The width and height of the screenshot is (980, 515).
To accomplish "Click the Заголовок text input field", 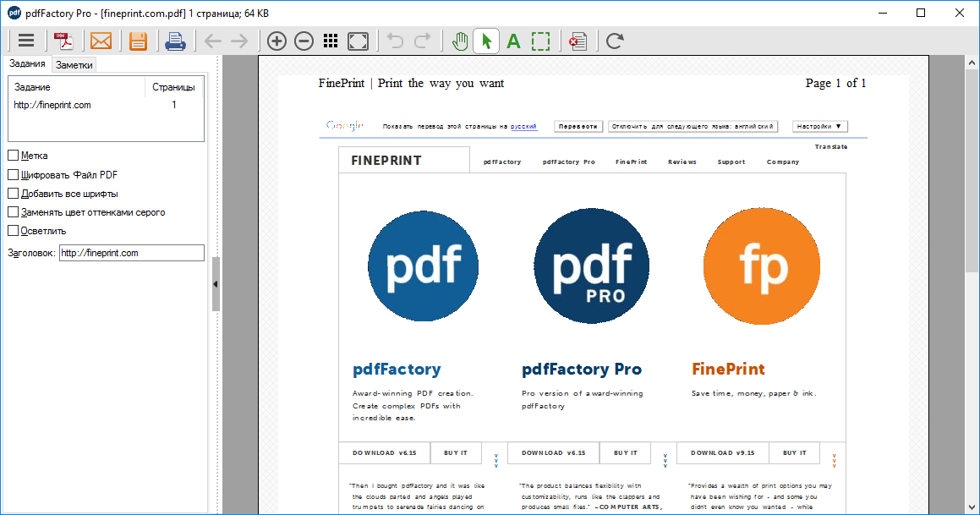I will click(131, 253).
